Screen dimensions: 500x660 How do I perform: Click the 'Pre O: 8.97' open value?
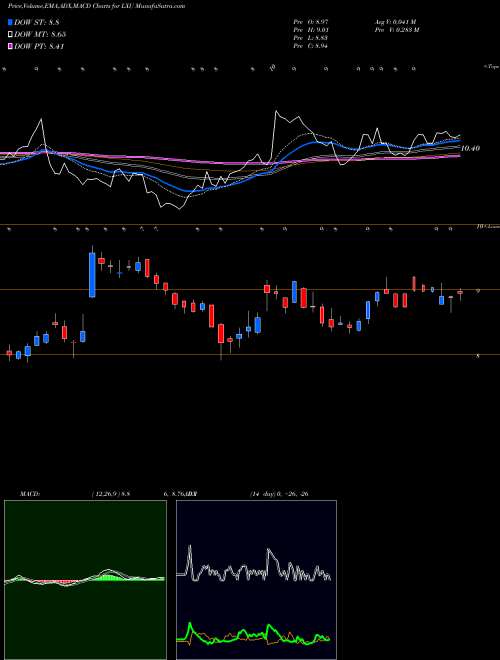[311, 22]
